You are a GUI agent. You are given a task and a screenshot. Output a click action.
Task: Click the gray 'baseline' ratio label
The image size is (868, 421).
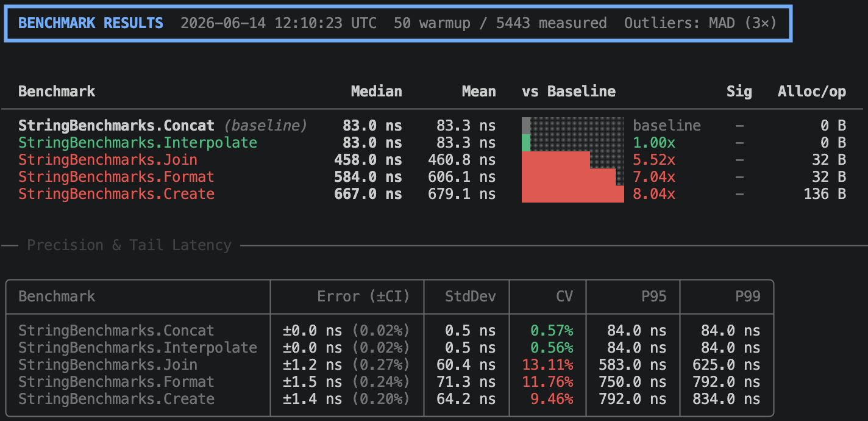coord(667,126)
